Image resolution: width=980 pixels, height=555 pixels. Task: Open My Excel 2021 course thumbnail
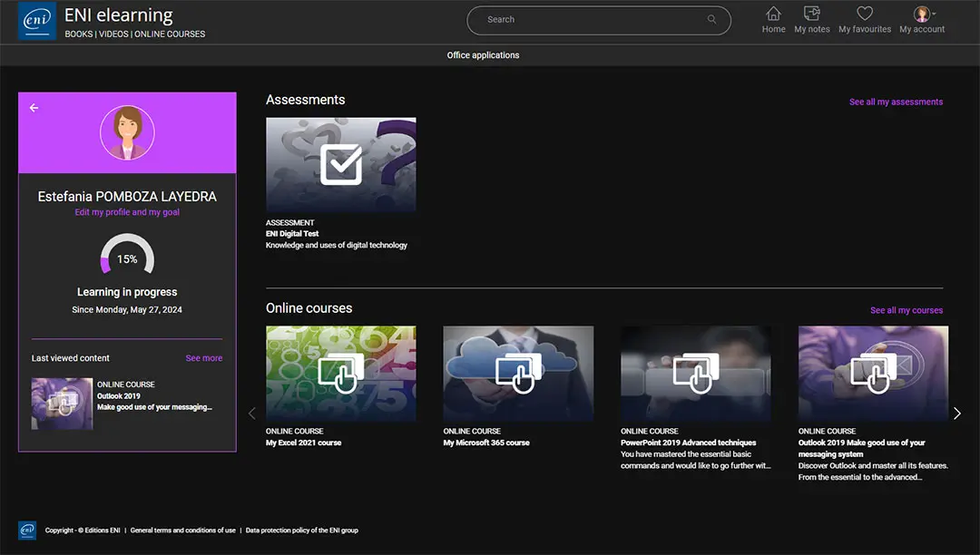pyautogui.click(x=340, y=373)
